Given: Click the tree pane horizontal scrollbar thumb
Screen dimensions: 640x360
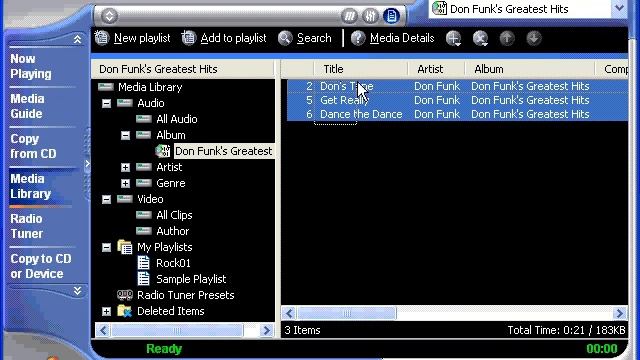Looking at the screenshot, I should tap(177, 330).
